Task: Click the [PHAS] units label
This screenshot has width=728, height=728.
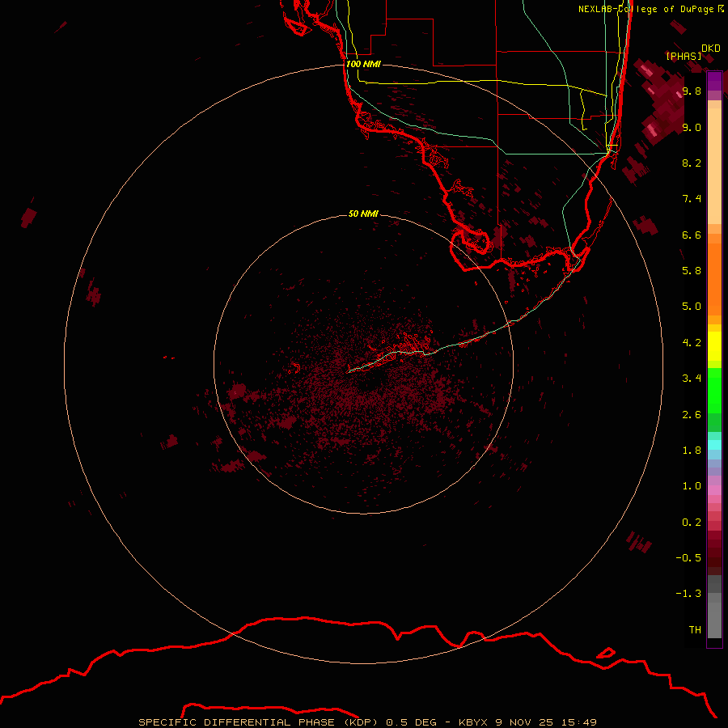Action: (x=684, y=56)
